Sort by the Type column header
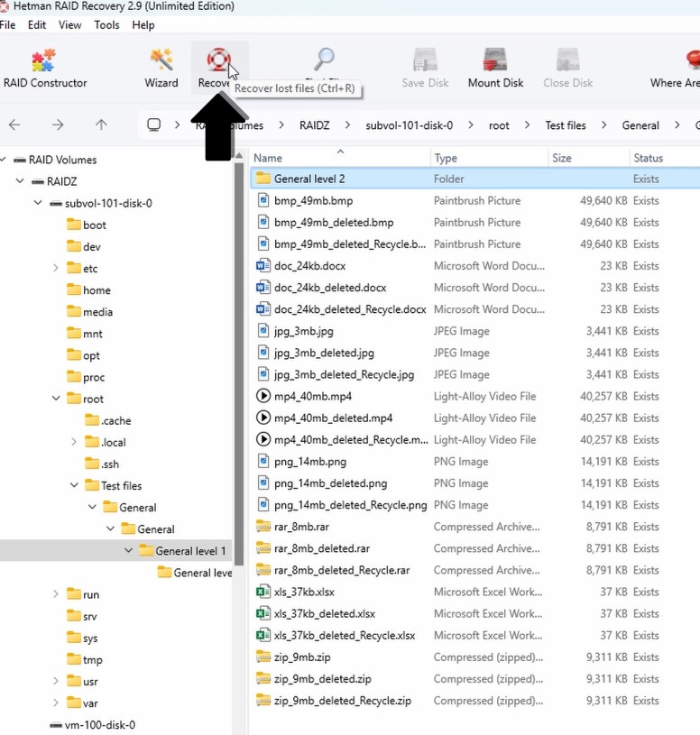This screenshot has width=700, height=735. coord(489,158)
